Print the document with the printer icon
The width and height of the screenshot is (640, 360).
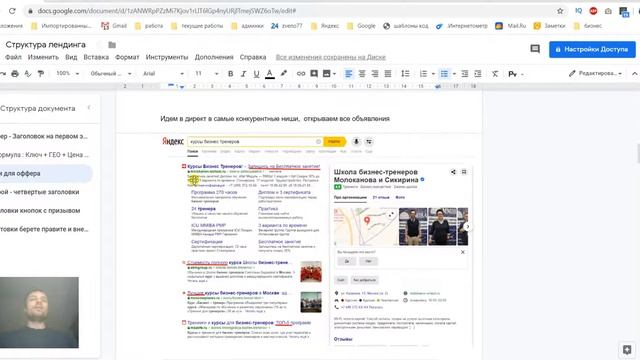[15, 74]
